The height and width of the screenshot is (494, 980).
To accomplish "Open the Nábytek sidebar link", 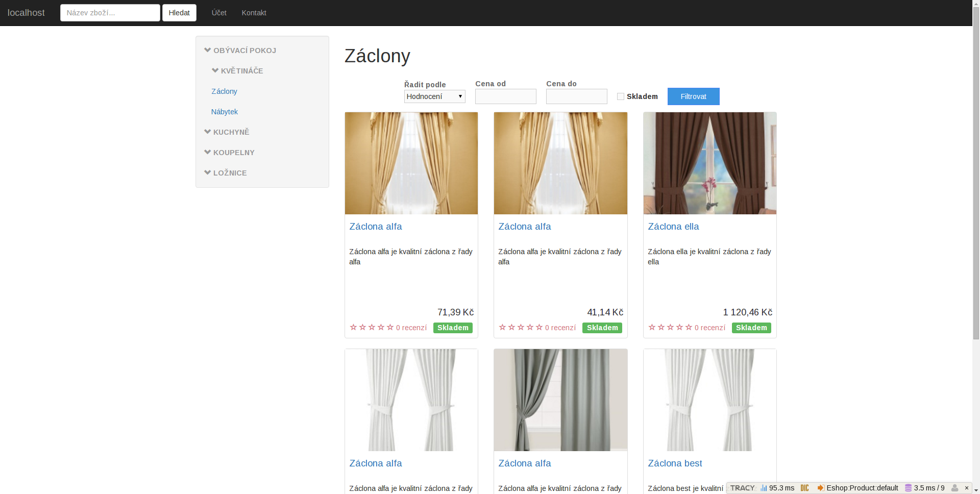I will click(224, 112).
